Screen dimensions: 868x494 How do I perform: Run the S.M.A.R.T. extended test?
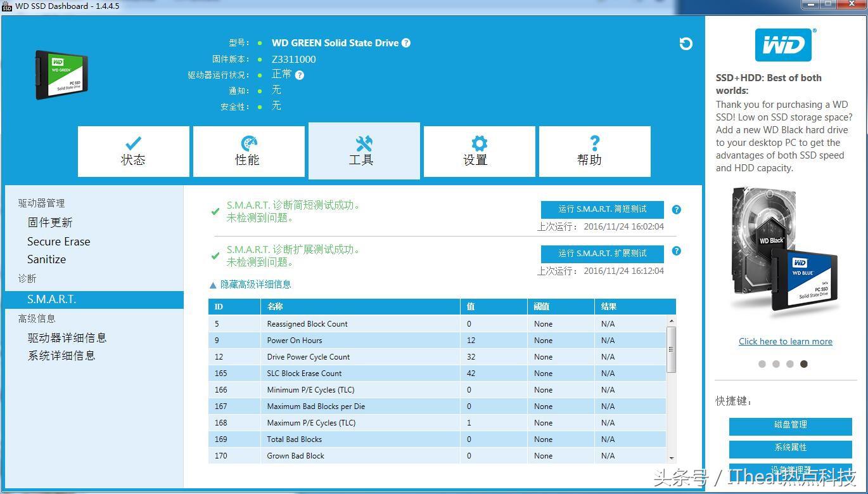[601, 253]
